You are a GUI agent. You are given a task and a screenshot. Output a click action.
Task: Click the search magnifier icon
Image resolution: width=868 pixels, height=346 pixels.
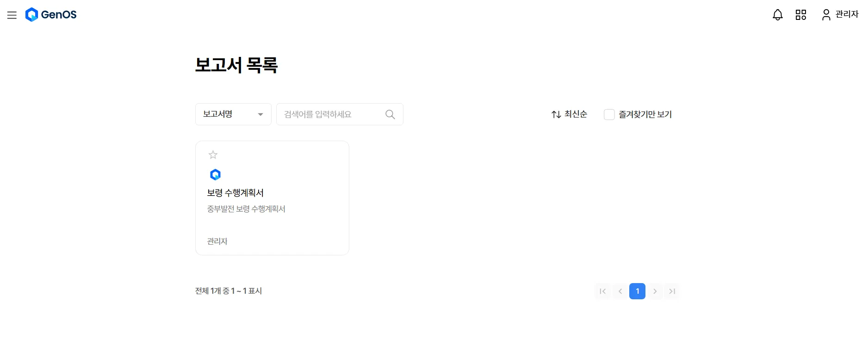390,114
